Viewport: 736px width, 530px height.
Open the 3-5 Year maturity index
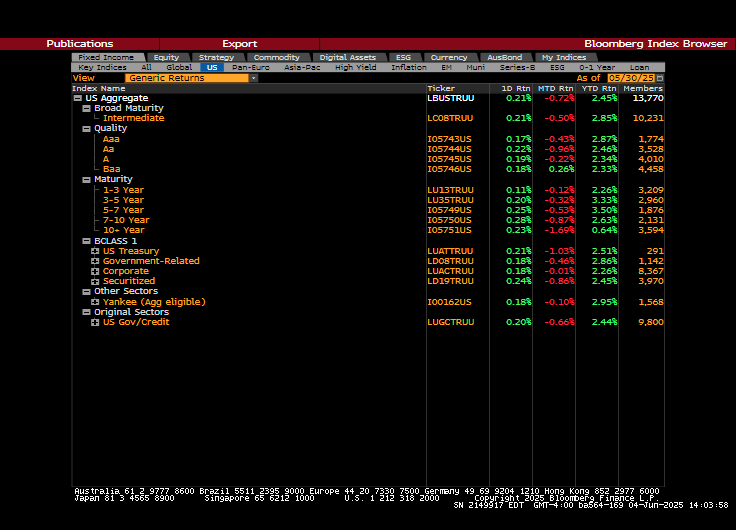point(123,200)
